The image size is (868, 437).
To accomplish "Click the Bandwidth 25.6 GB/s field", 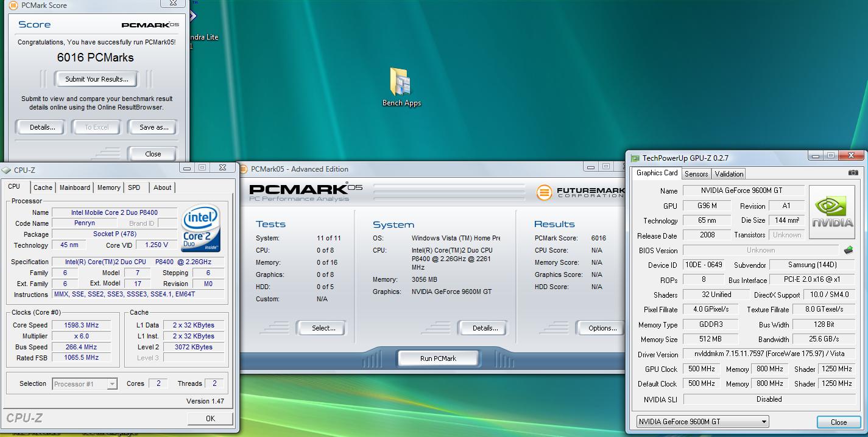I will (824, 340).
